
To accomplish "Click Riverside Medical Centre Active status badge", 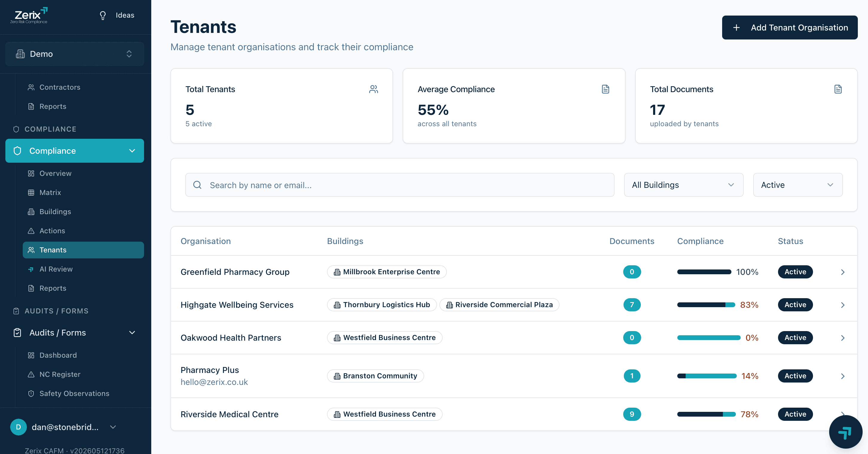I will 795,414.
